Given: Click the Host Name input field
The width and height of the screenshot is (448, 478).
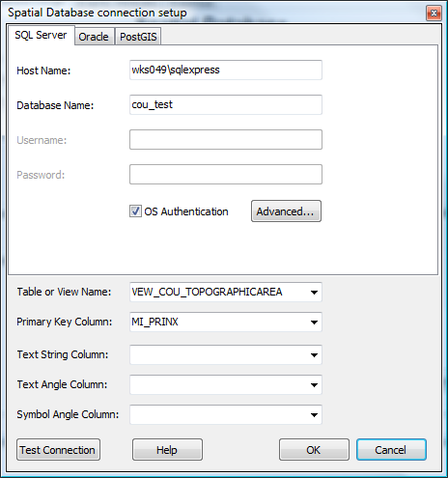Looking at the screenshot, I should pyautogui.click(x=226, y=70).
